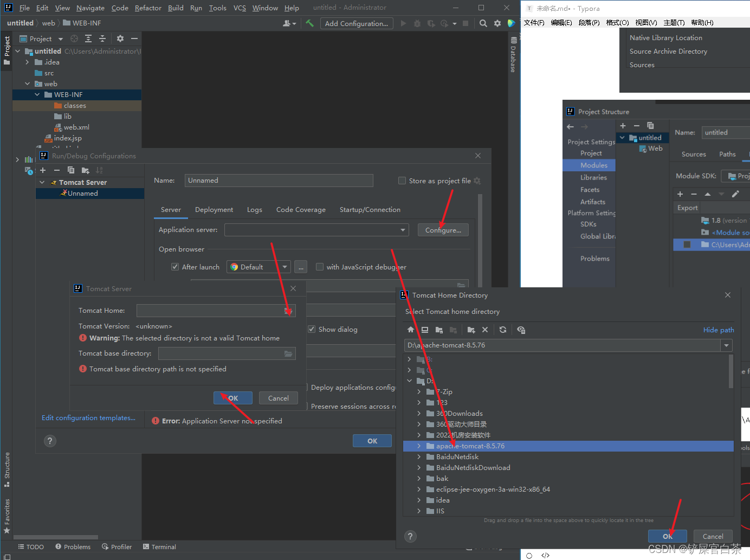The width and height of the screenshot is (750, 560).
Task: Click Add Configuration... button
Action: pyautogui.click(x=356, y=23)
